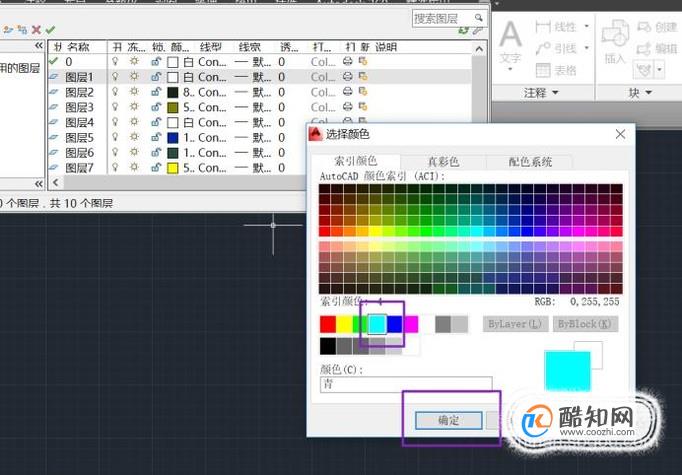Toggle the on/off lightbulb for layer 0
Image resolution: width=682 pixels, height=475 pixels.
(115, 62)
